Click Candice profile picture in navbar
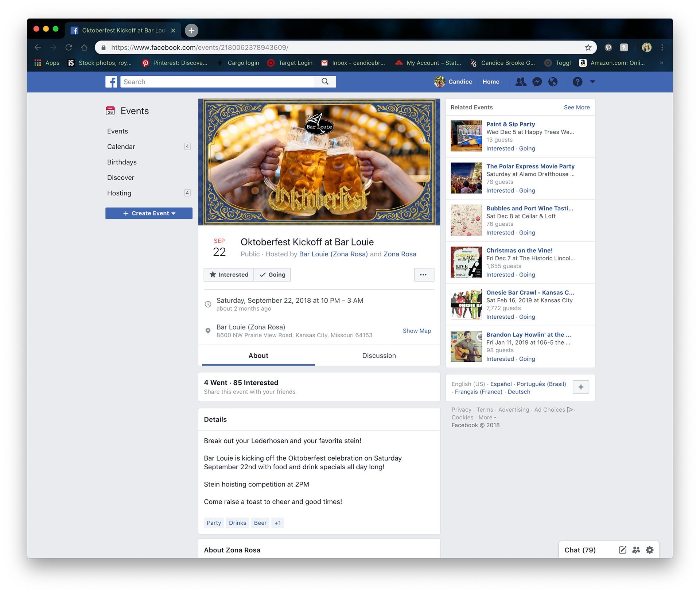 point(440,82)
